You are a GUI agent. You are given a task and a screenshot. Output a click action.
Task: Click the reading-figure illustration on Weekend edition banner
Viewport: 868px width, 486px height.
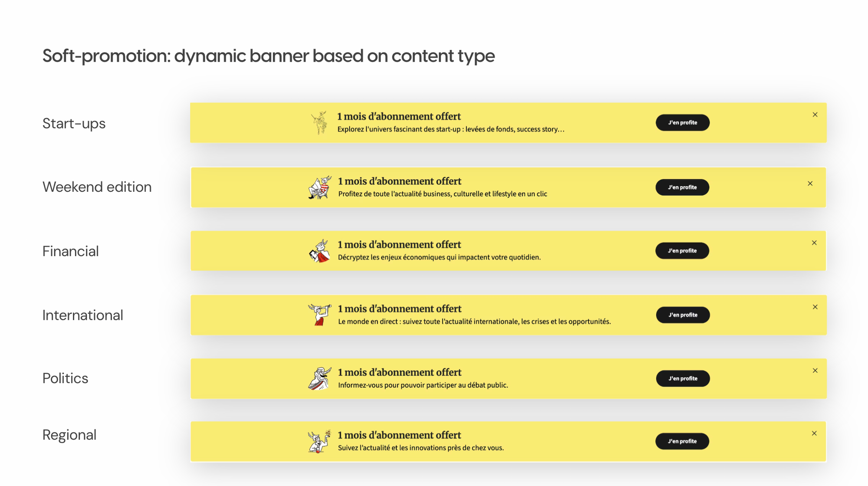(x=318, y=187)
